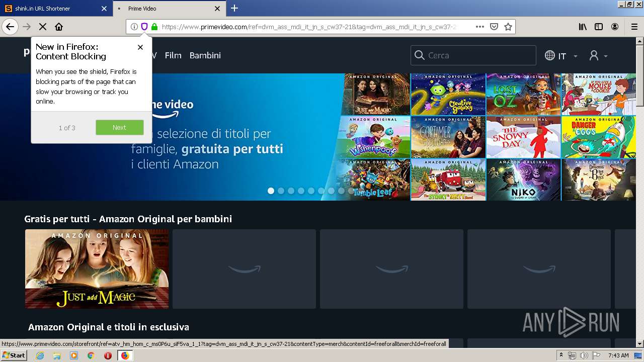Click the system tray volume icon

coord(584,355)
